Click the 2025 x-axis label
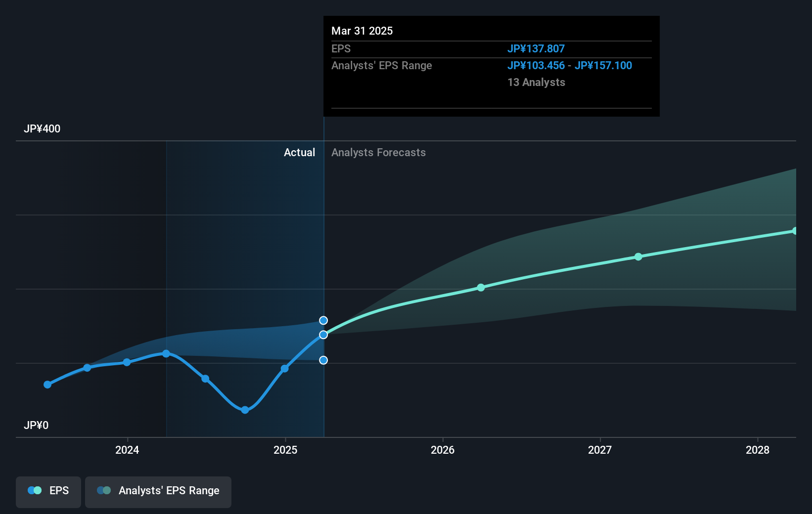Viewport: 812px width, 514px height. pos(285,450)
